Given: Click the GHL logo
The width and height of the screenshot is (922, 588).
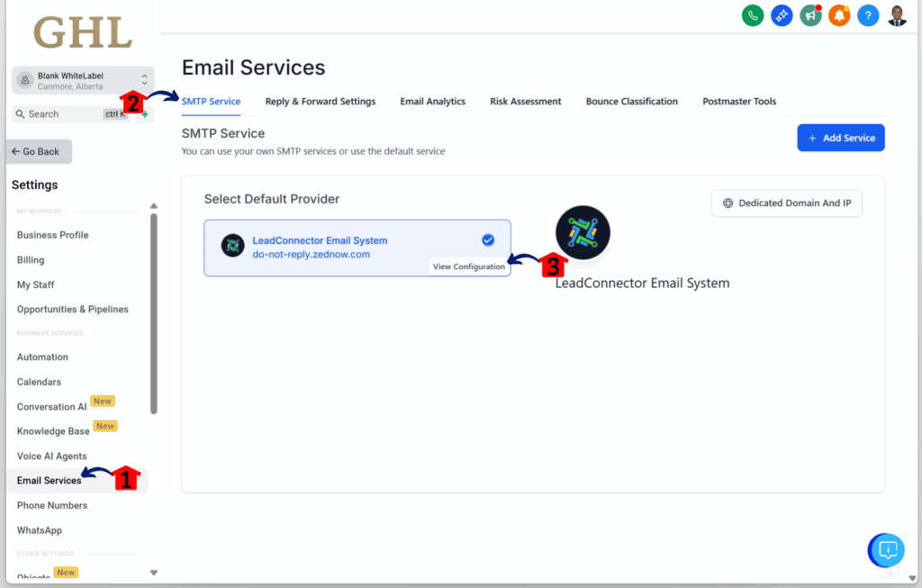Looking at the screenshot, I should coord(83,33).
